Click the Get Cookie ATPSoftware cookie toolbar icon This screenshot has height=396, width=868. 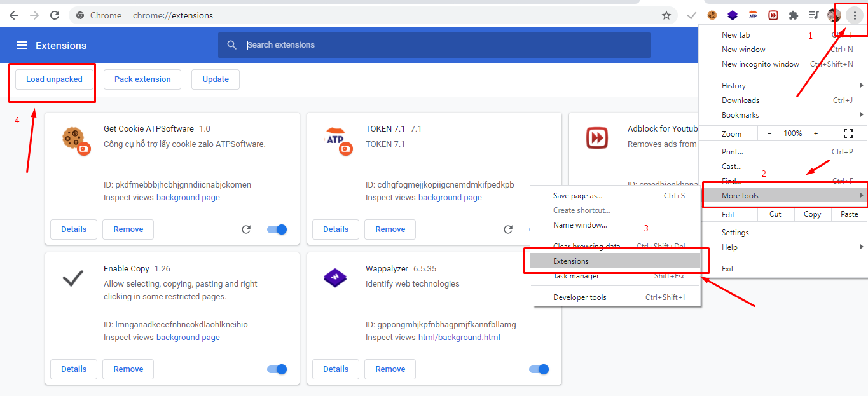(712, 15)
